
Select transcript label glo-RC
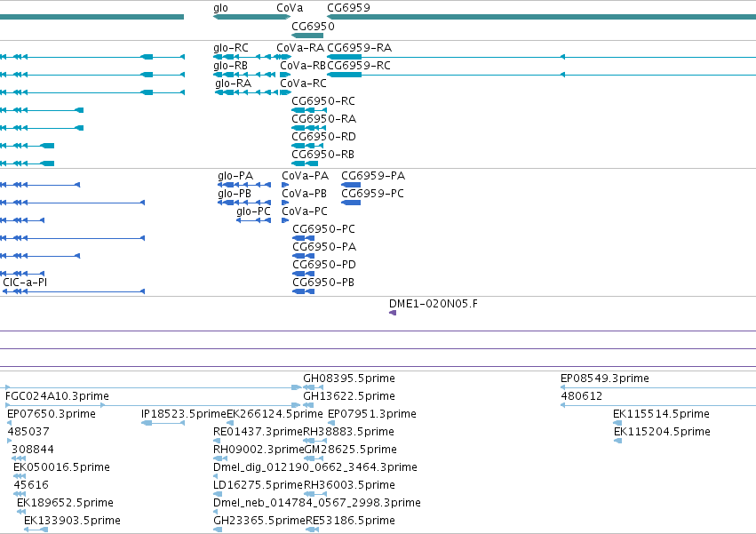[x=231, y=48]
